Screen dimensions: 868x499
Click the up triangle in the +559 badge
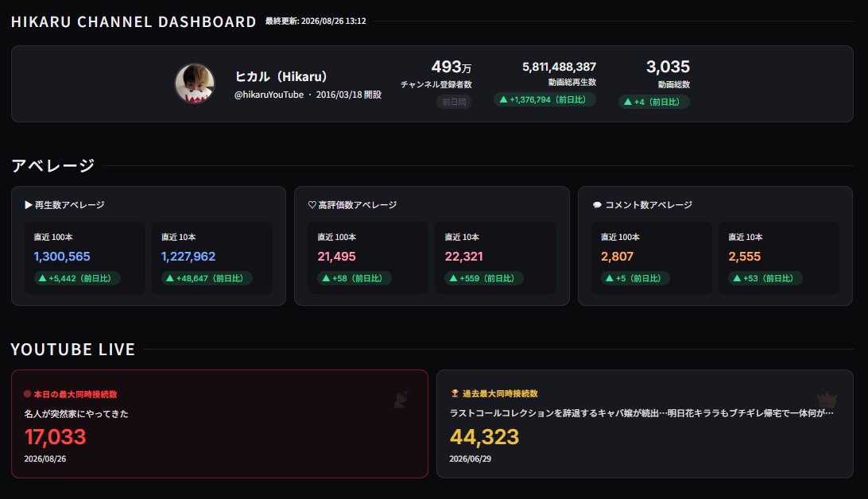(x=453, y=278)
